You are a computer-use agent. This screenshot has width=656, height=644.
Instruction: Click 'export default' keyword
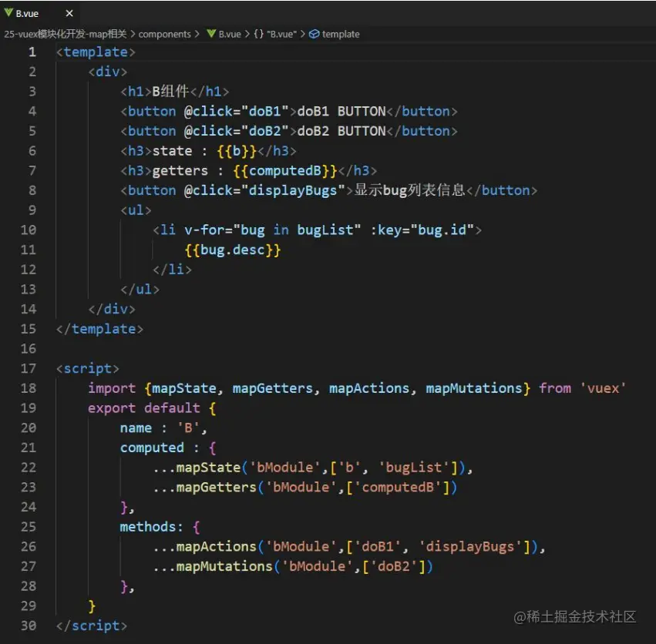click(x=144, y=408)
